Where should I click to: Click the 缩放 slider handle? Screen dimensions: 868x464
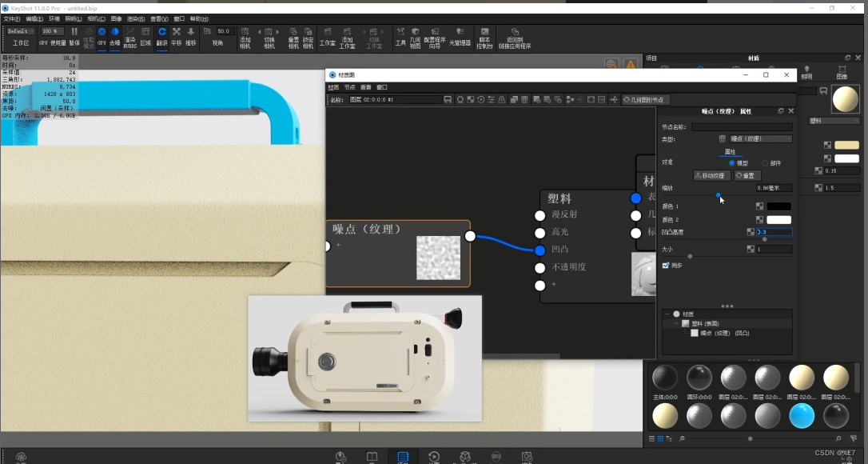718,195
